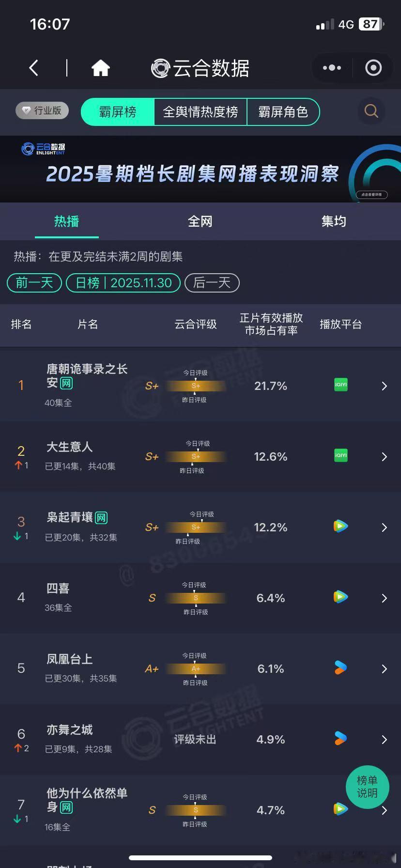Open the 日榜 date selector 2025.11.30
Viewport: 401px width, 868px height.
[123, 283]
